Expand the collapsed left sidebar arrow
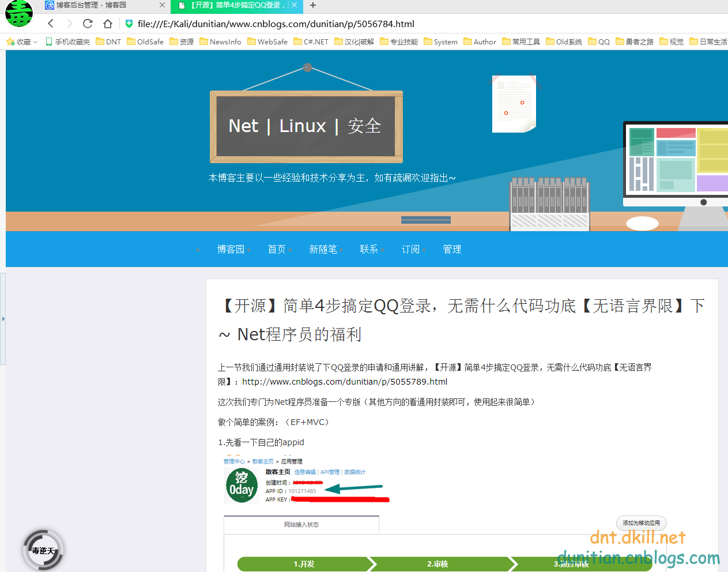The height and width of the screenshot is (572, 728). point(3,318)
